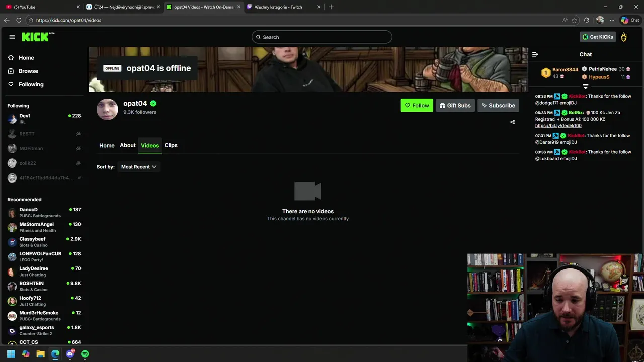644x362 pixels.
Task: Switch to the About tab
Action: pyautogui.click(x=128, y=145)
